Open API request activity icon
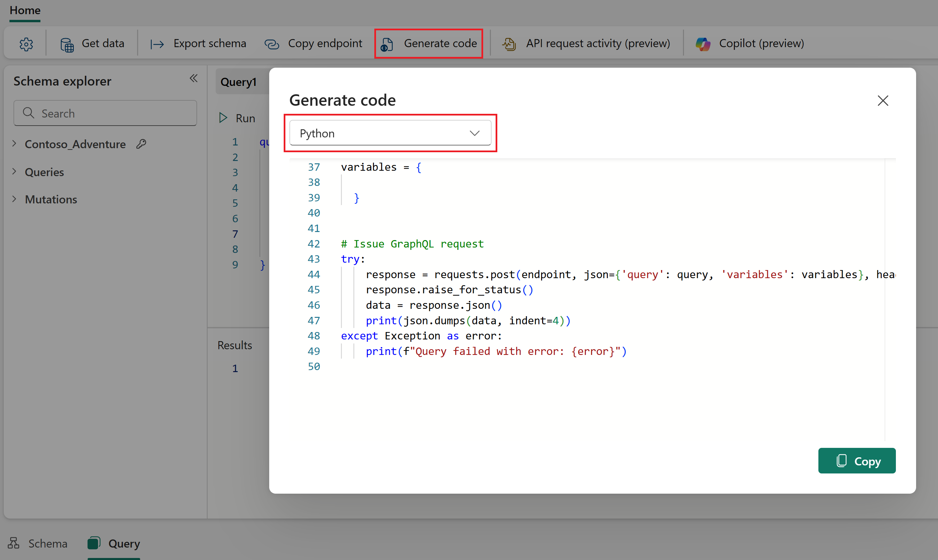938x560 pixels. (509, 44)
